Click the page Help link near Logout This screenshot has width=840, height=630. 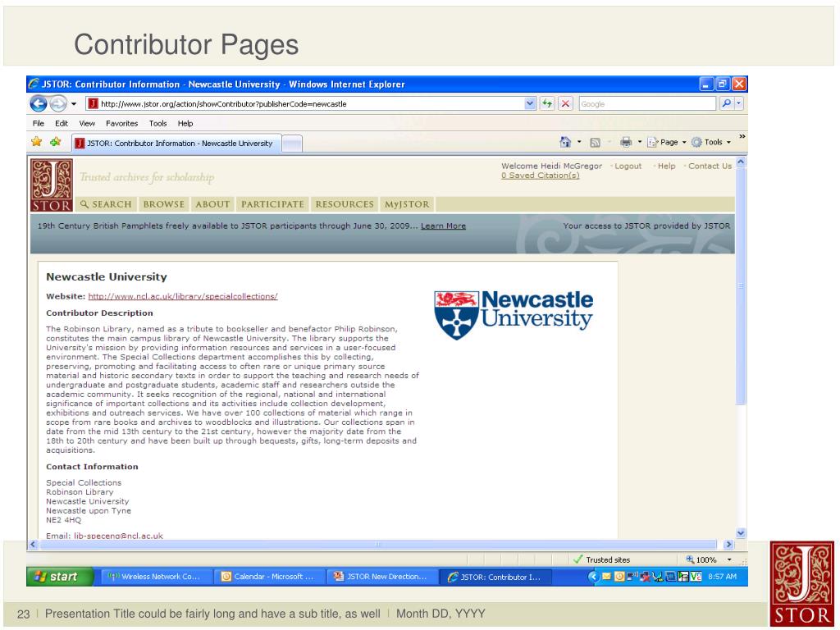666,166
